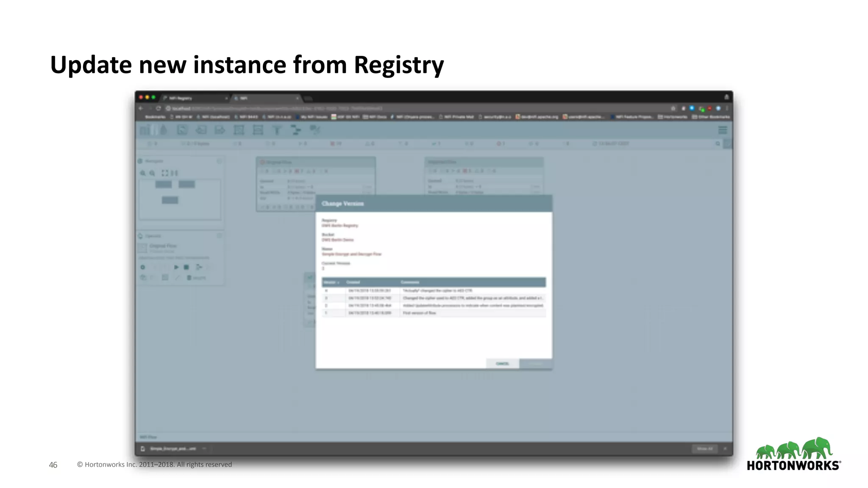Open the My NiFi Issues bookmark
Screen dimensions: 868x488
pyautogui.click(x=312, y=117)
